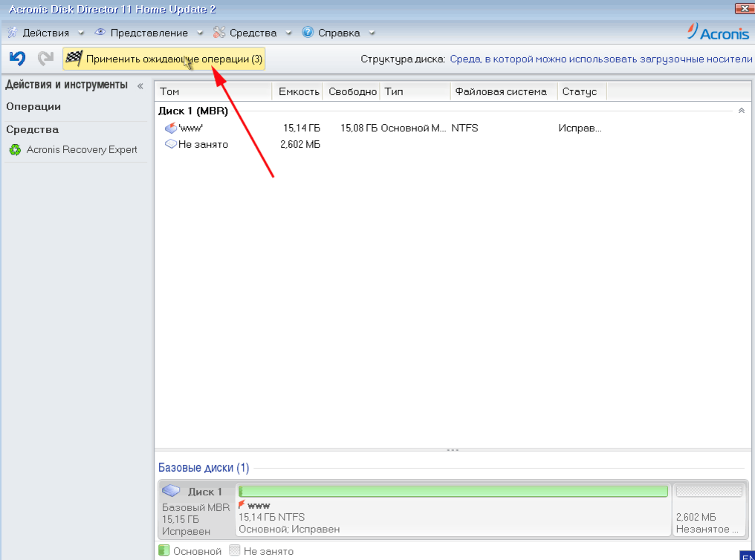The width and height of the screenshot is (755, 560).
Task: Click the Основной М... type cell
Action: (x=414, y=128)
